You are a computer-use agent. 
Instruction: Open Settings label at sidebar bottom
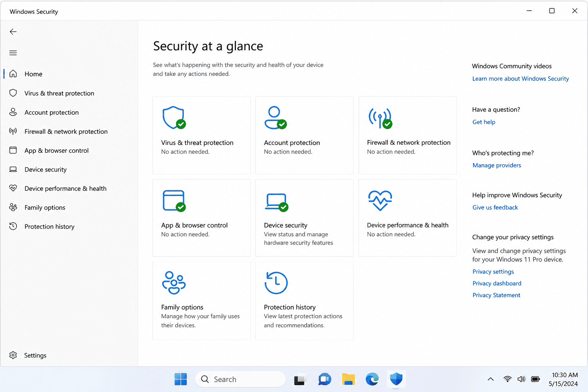point(35,355)
